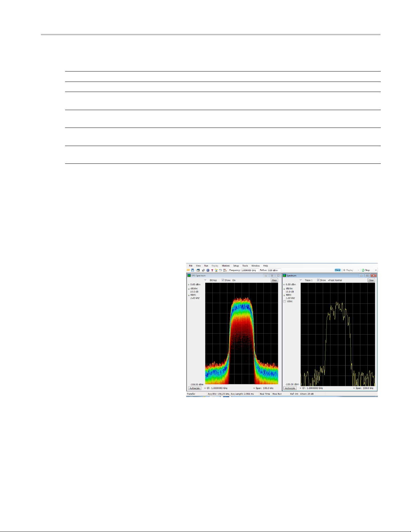Click Autoscale in DPX Spectrum window
Image resolution: width=411 pixels, height=532 pixels.
[x=195, y=388]
